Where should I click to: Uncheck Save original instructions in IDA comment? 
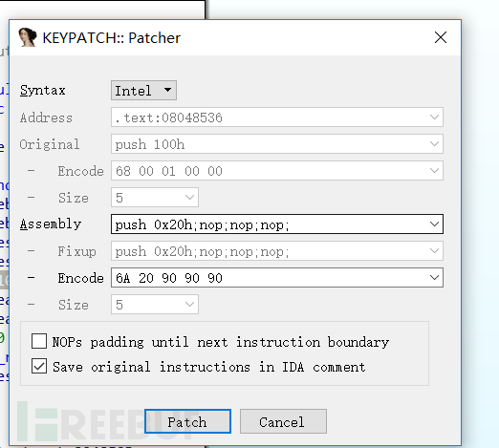[x=39, y=366]
